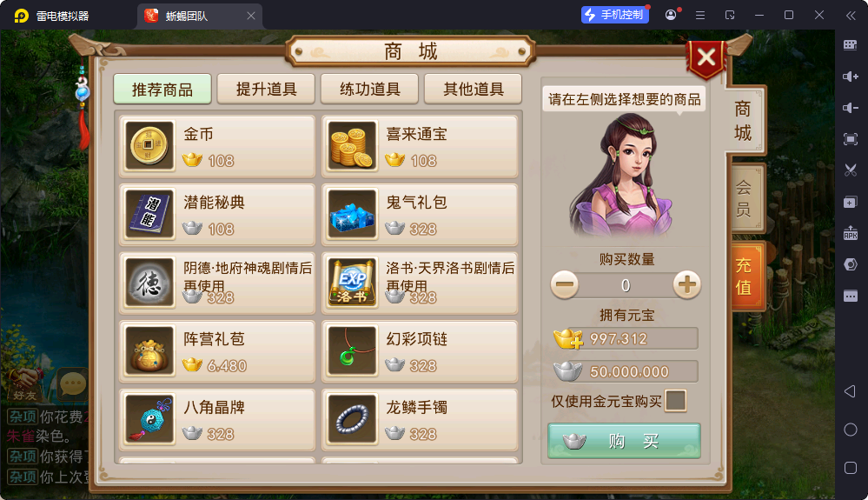Select the 金币 gold coin item
Viewport: 868px width, 500px height.
tap(217, 146)
